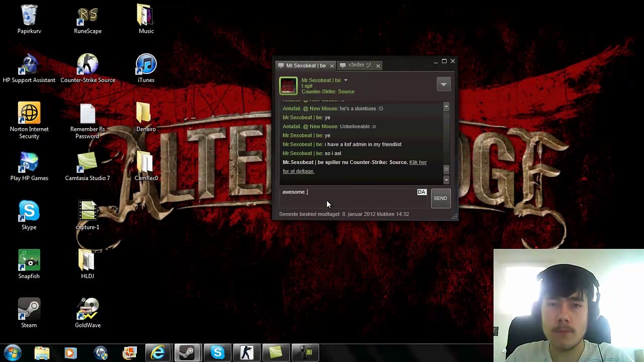Switch to Skype in the taskbar
The width and height of the screenshot is (644, 362).
[217, 352]
